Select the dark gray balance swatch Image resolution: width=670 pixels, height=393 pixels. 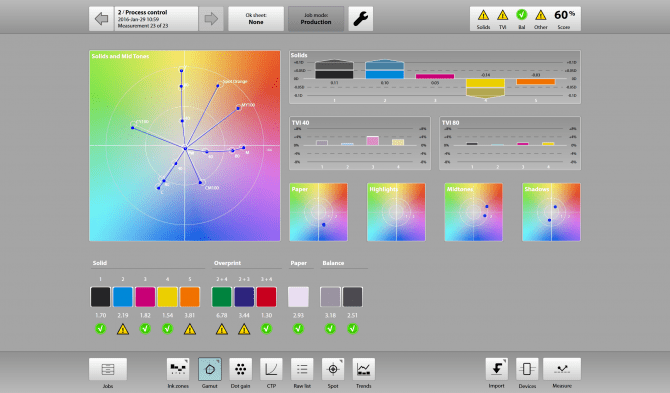coord(353,297)
